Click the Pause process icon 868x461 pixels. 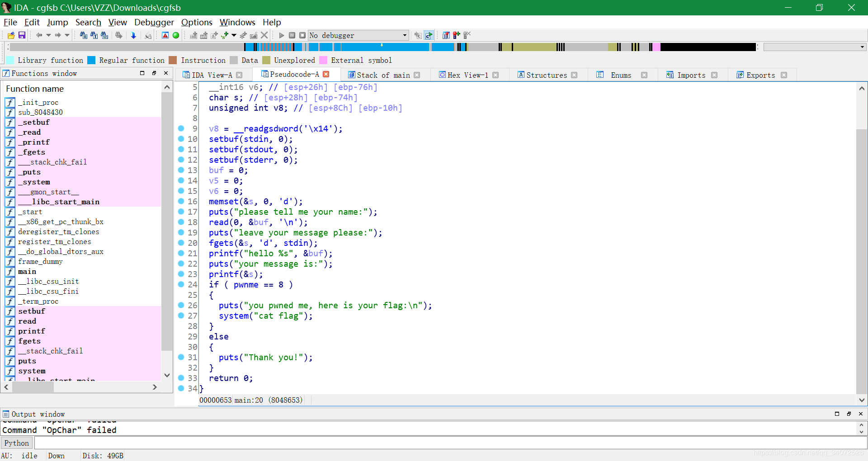click(x=292, y=35)
